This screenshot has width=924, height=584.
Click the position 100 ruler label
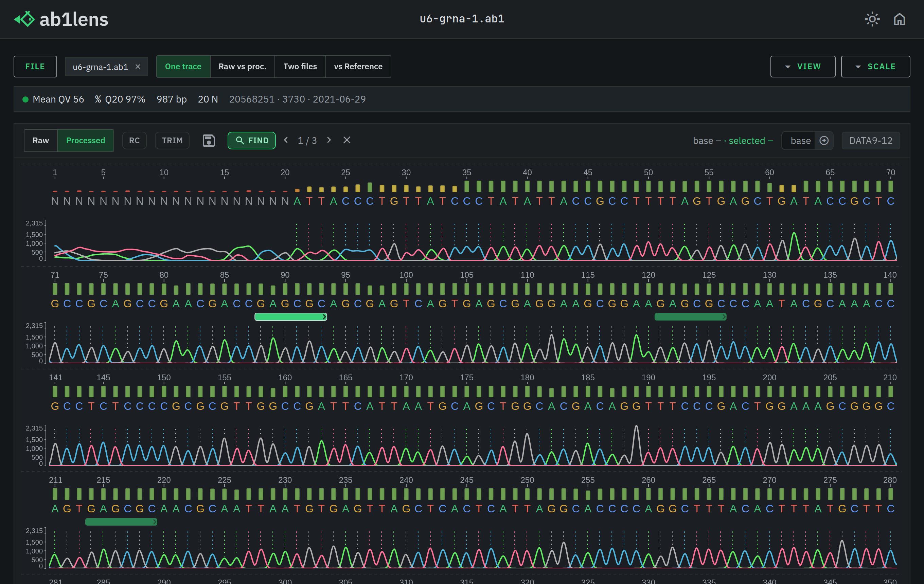[x=406, y=275]
